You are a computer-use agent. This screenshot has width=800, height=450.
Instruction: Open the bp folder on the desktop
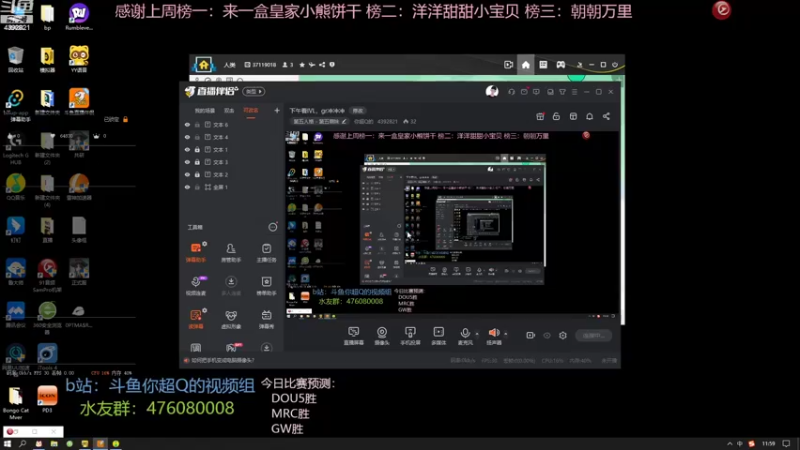pos(47,16)
